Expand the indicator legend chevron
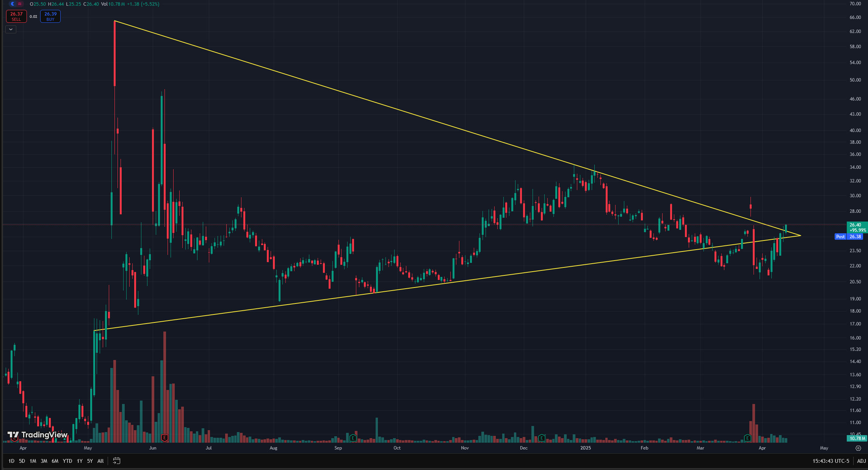 click(11, 29)
